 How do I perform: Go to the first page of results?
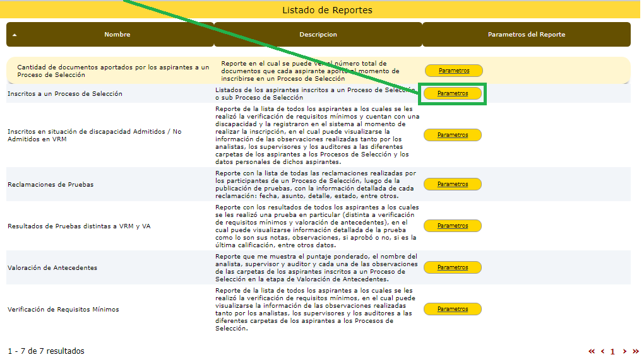(592, 351)
